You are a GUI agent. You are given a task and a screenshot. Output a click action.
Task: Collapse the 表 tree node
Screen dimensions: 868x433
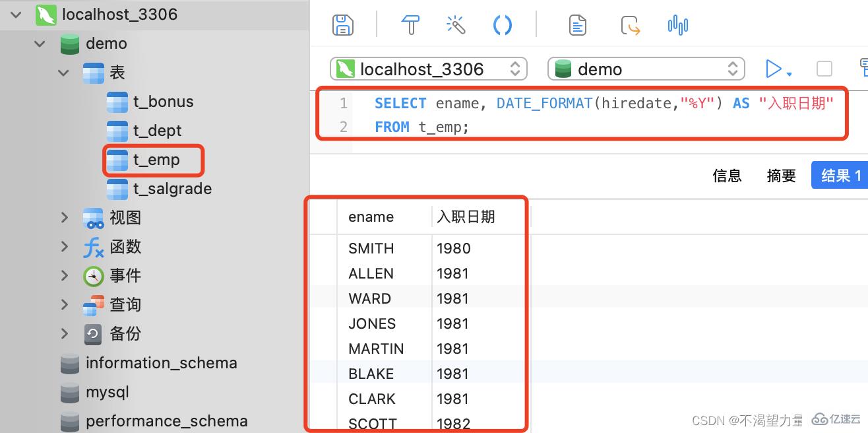point(63,73)
